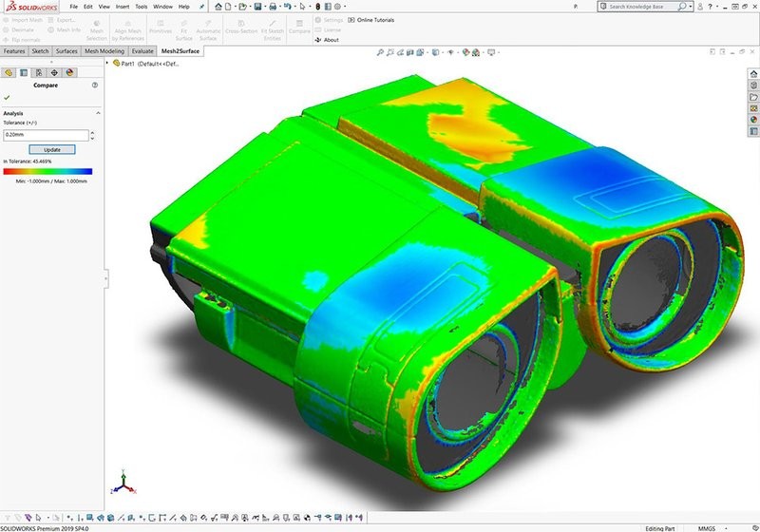
Task: Open the Search Knowledge Base dropdown arrow
Action: pyautogui.click(x=692, y=7)
